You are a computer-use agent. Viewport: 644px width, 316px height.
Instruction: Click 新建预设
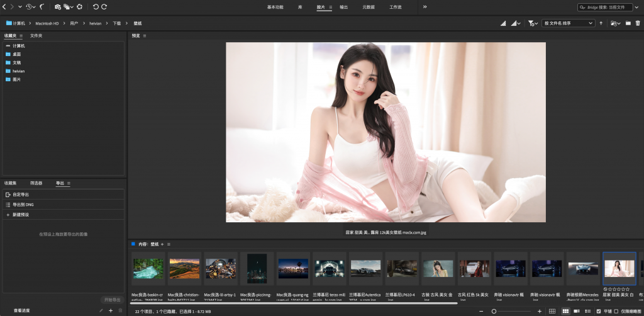click(x=64, y=215)
